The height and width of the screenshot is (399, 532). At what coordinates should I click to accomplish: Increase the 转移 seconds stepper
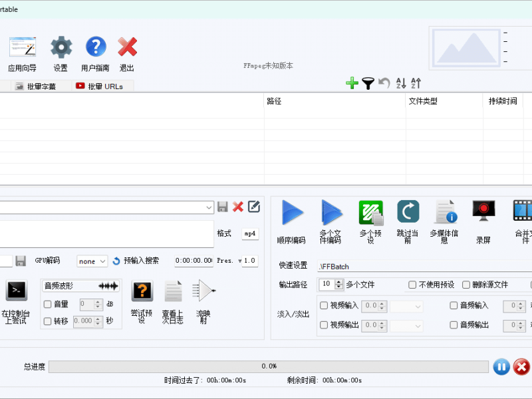point(98,319)
